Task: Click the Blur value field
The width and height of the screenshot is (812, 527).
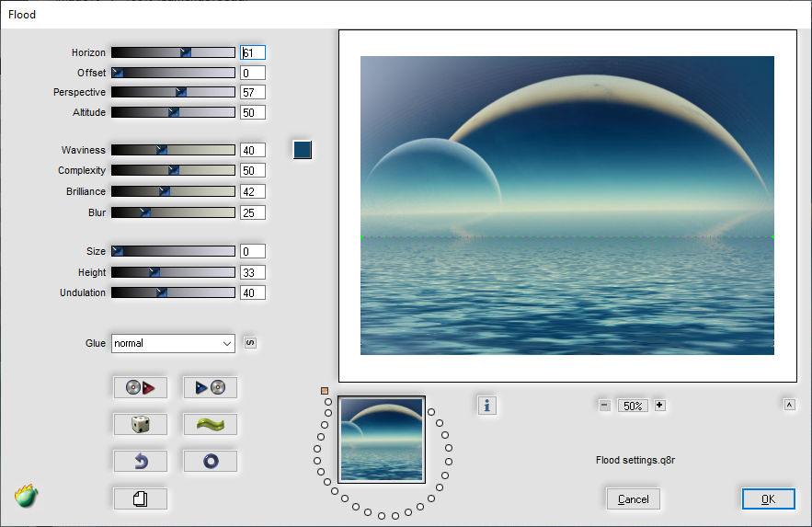Action: pyautogui.click(x=253, y=212)
